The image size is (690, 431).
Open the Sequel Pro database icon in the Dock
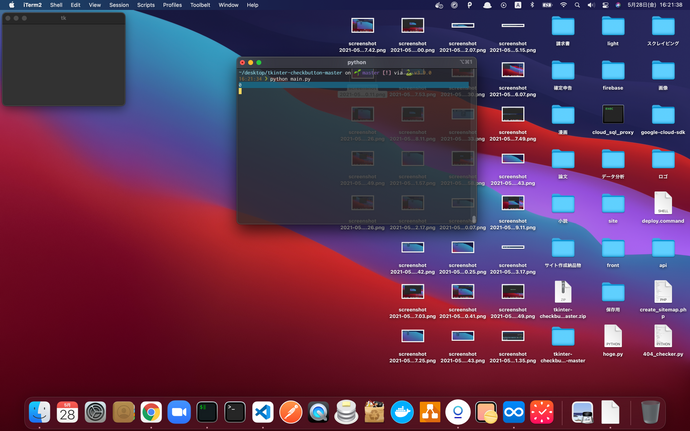pos(346,412)
